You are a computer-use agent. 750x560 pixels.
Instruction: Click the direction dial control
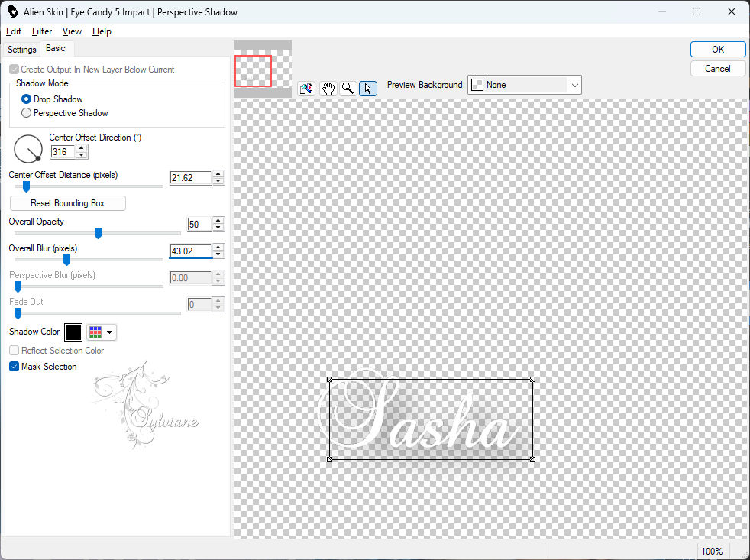[28, 149]
